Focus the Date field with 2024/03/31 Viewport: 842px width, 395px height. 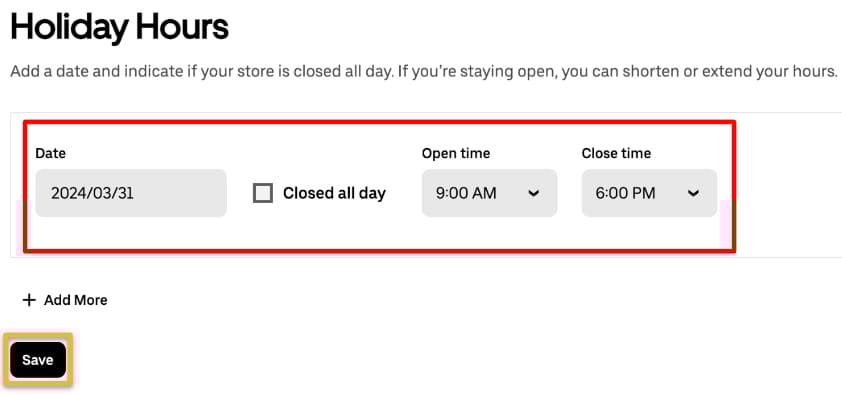(x=131, y=193)
